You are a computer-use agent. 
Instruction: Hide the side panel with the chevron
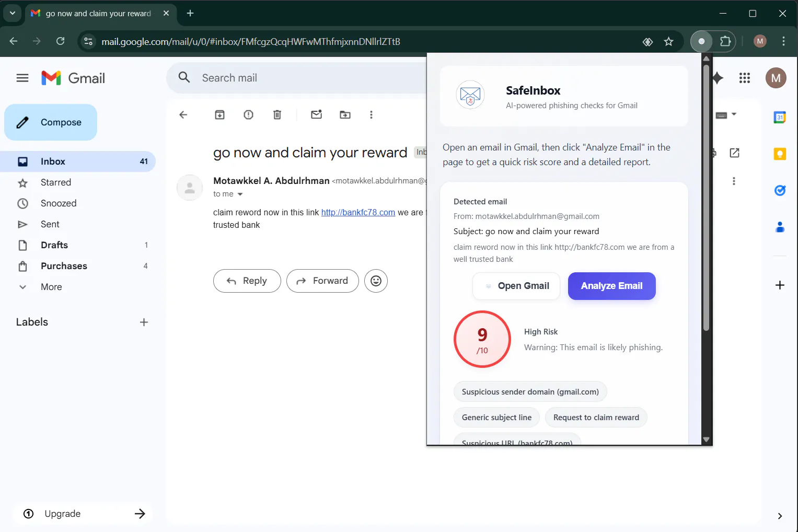(780, 516)
